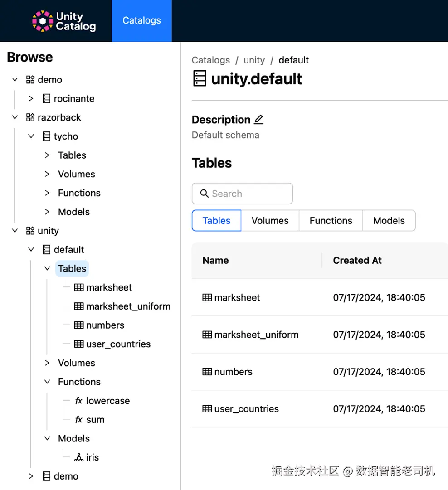Expand the rocinante schema node

pyautogui.click(x=31, y=98)
